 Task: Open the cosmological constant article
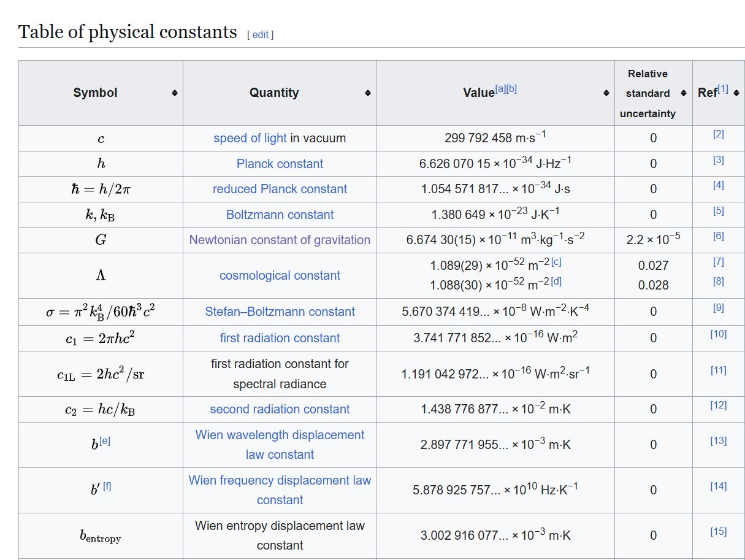point(280,275)
